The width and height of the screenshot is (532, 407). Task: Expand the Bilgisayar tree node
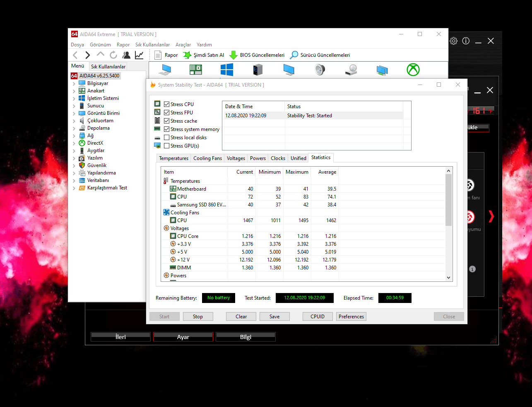pos(74,84)
